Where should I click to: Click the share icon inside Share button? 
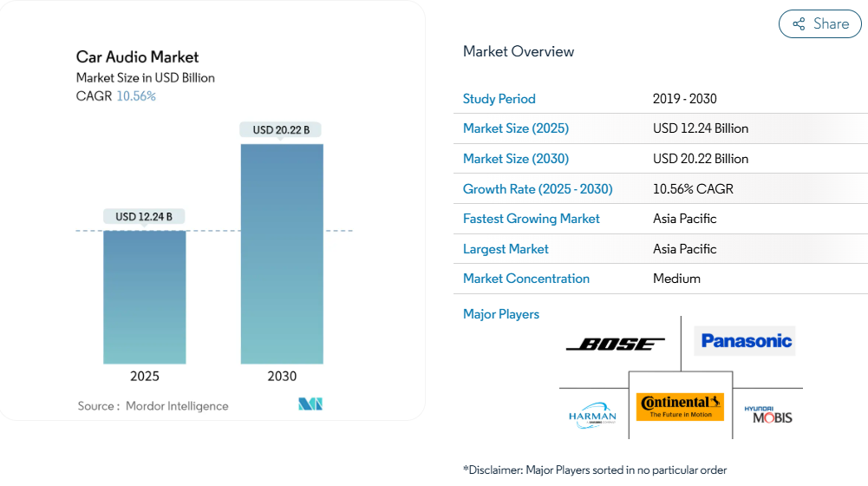(x=799, y=24)
